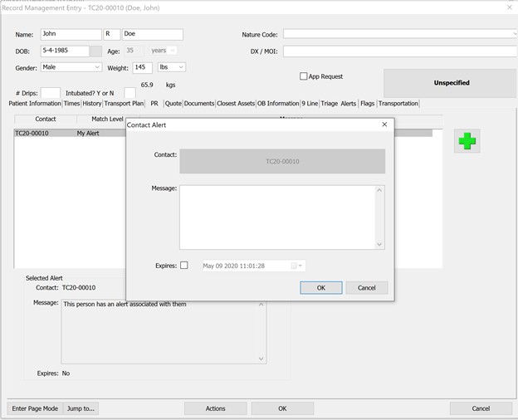Open the Closest Assets tab

point(236,104)
